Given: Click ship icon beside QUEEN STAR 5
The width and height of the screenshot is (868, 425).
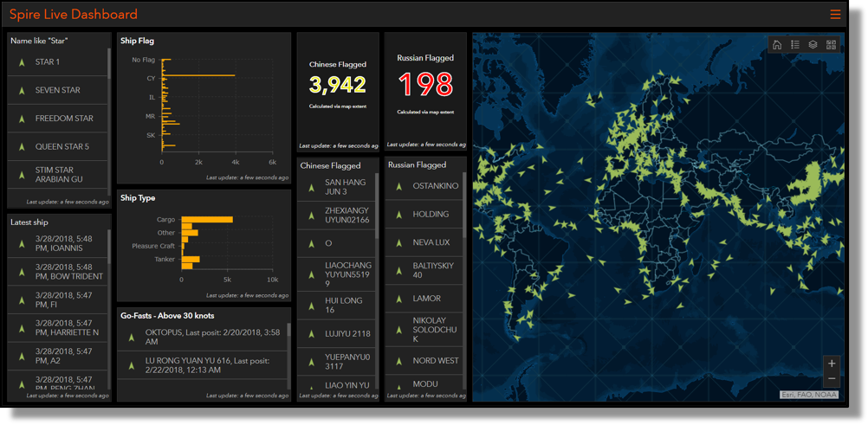Looking at the screenshot, I should (x=22, y=146).
